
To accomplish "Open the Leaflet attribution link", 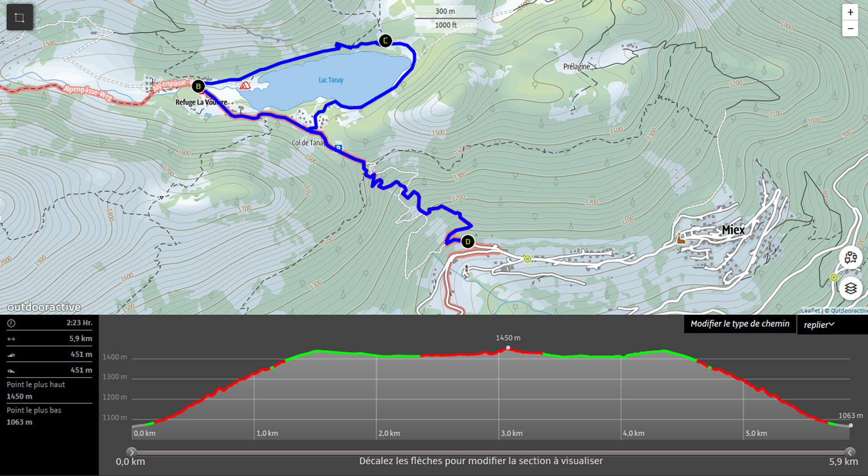I will click(x=810, y=311).
